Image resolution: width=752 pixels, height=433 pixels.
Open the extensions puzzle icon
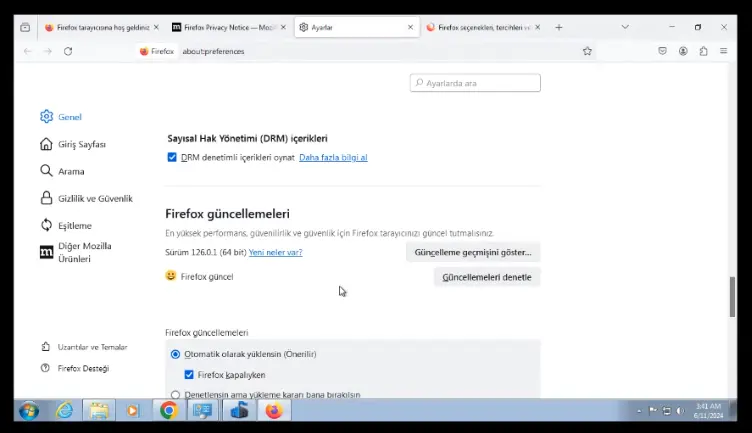click(703, 51)
